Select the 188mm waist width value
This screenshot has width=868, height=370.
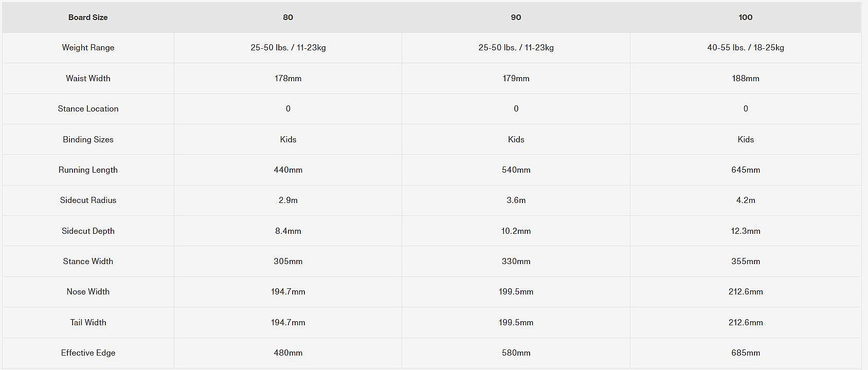[x=745, y=79]
